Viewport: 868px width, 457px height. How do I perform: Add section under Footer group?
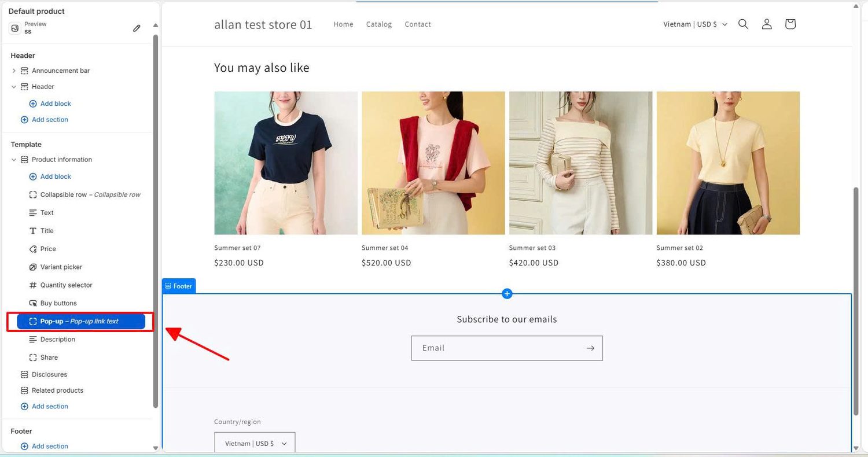tap(45, 447)
